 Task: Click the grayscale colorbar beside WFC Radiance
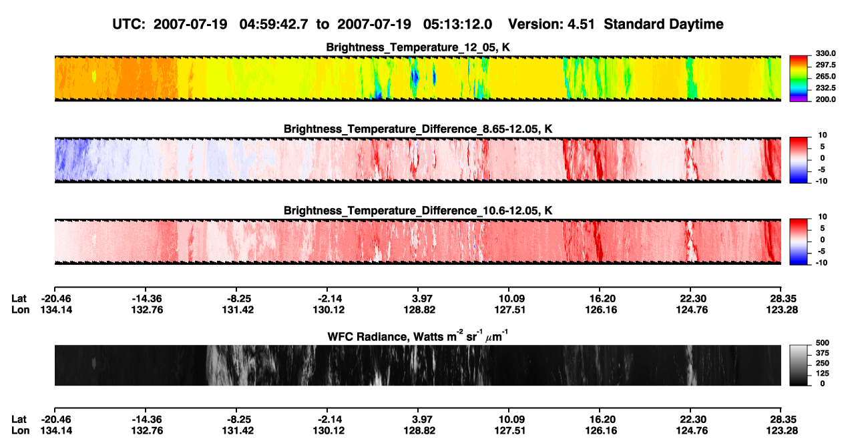point(799,366)
